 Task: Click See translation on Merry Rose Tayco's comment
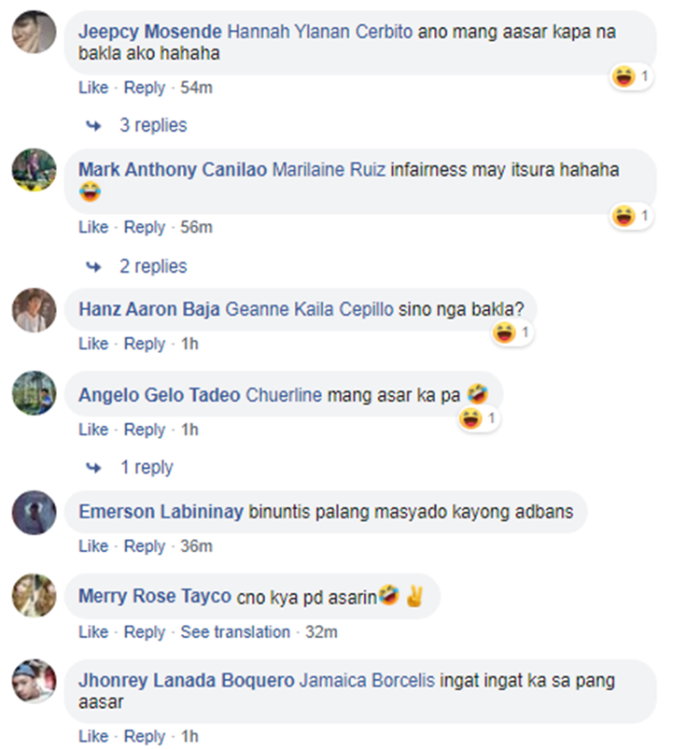click(235, 632)
